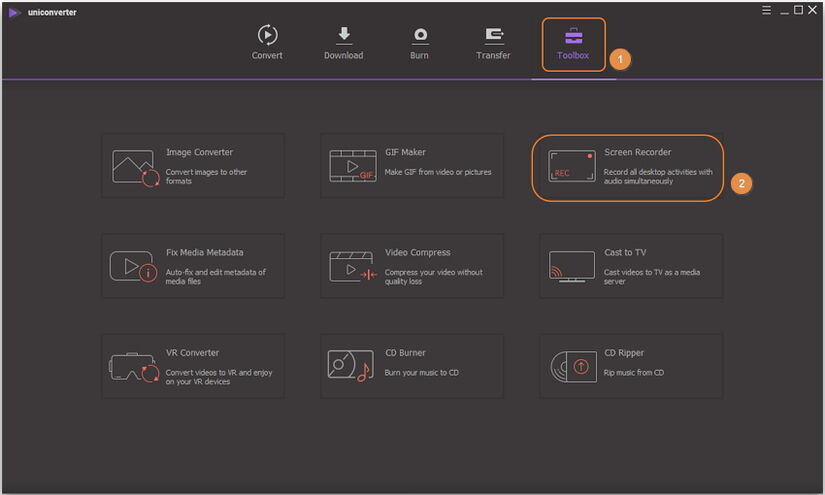Click the Cast to TV monitor icon
825x495 pixels.
[x=572, y=267]
